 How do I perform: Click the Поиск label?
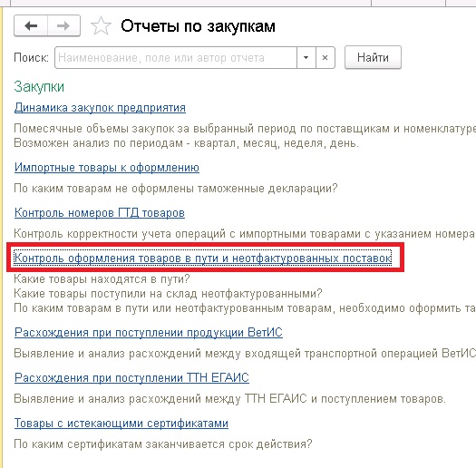[31, 58]
